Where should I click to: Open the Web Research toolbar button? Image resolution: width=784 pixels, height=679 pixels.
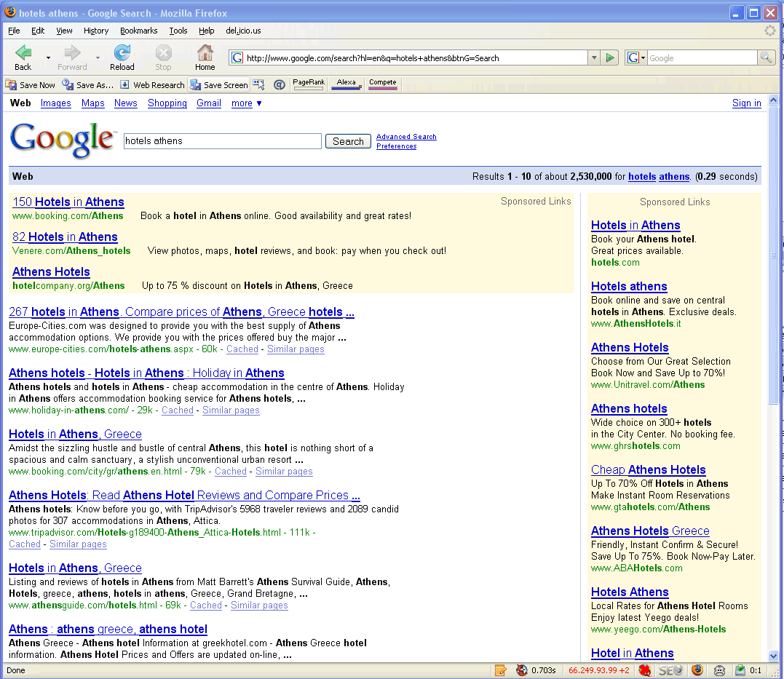click(x=152, y=85)
